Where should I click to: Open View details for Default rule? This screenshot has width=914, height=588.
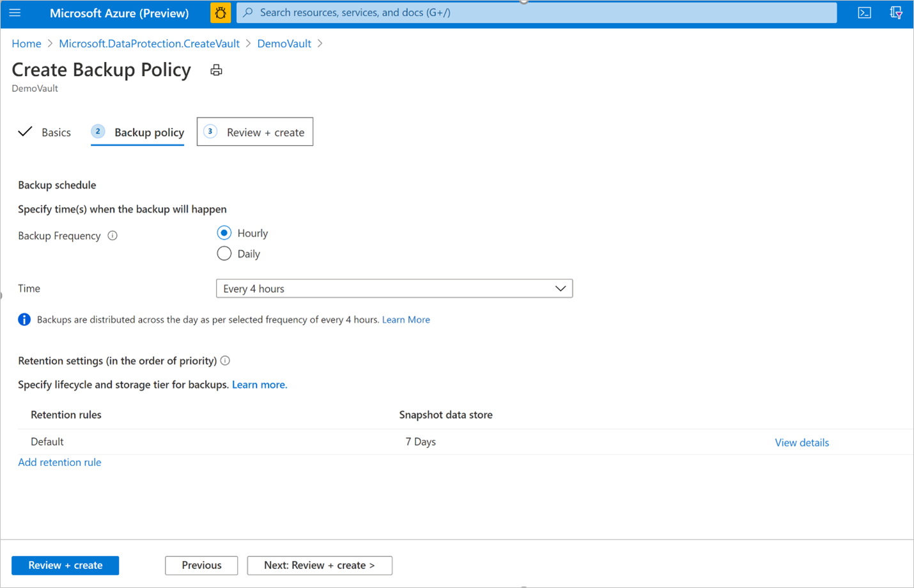click(x=802, y=442)
